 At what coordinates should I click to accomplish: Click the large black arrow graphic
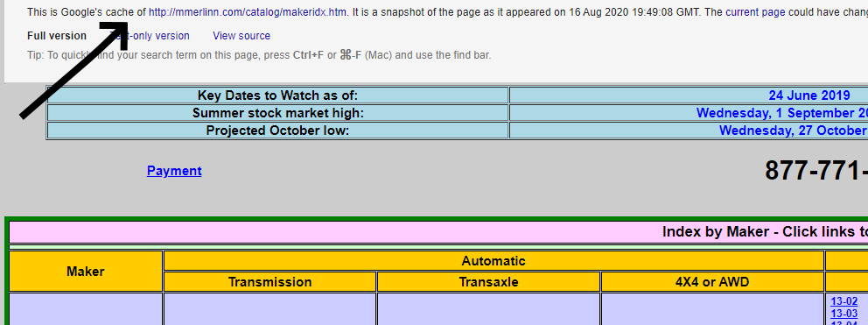click(74, 69)
